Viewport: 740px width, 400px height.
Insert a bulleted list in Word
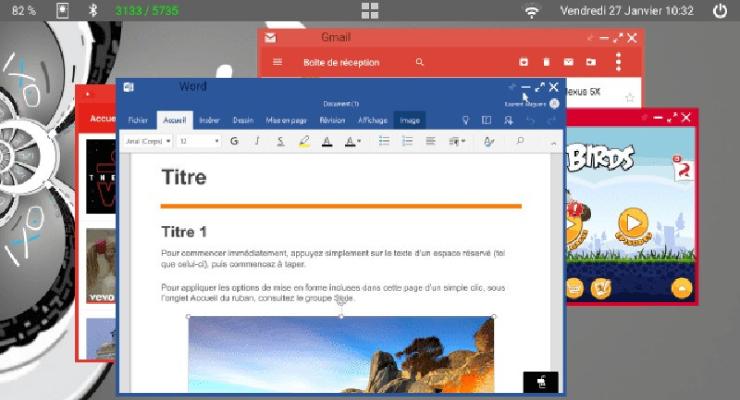tap(384, 141)
